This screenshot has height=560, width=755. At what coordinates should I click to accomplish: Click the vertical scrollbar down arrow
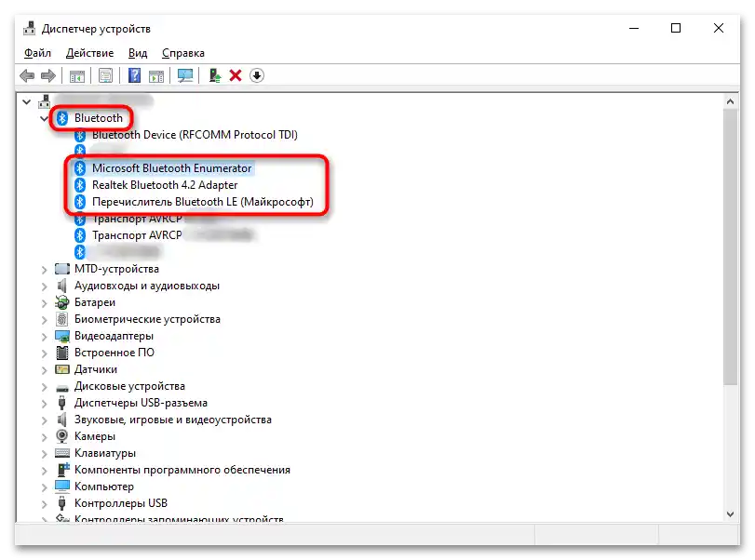(730, 514)
